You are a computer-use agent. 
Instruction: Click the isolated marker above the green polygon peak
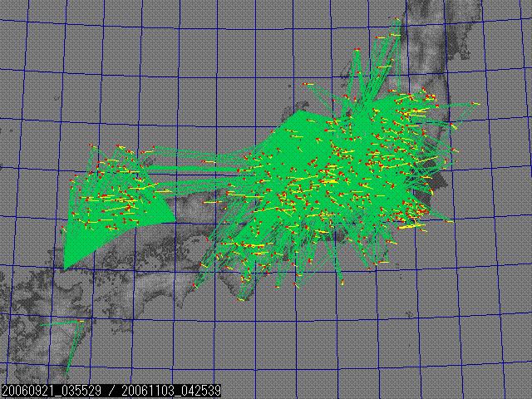(x=308, y=84)
